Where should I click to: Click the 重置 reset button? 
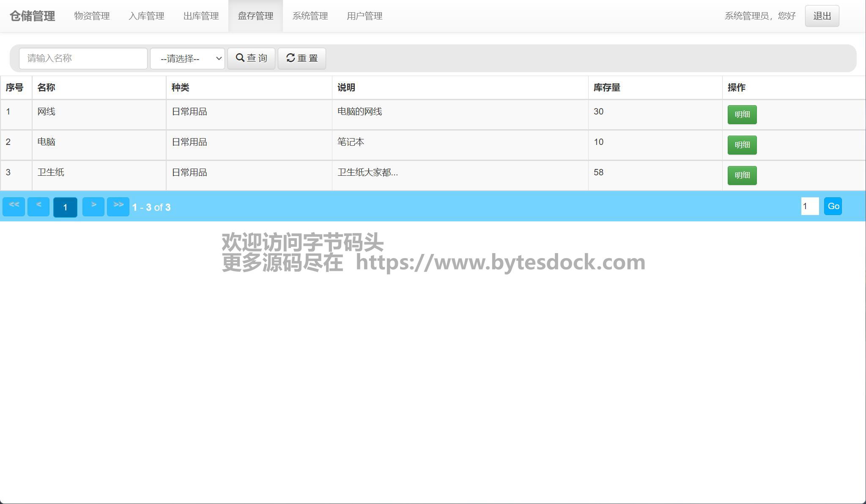301,58
